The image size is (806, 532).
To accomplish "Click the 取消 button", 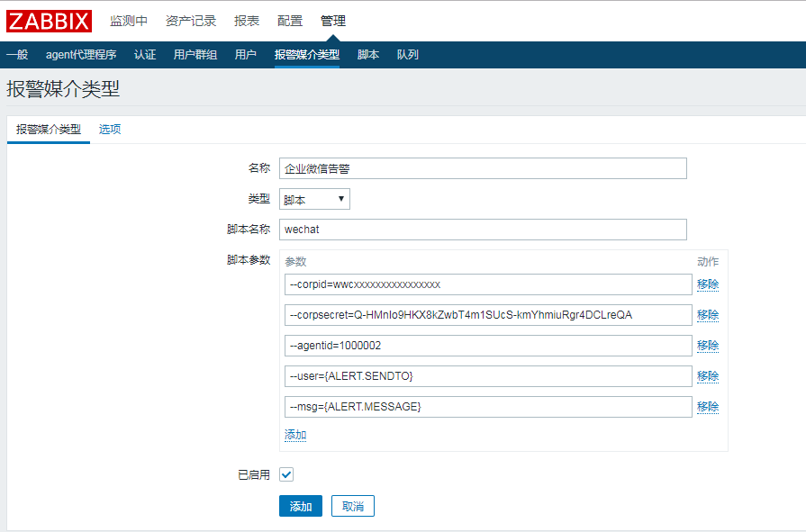I will (352, 506).
